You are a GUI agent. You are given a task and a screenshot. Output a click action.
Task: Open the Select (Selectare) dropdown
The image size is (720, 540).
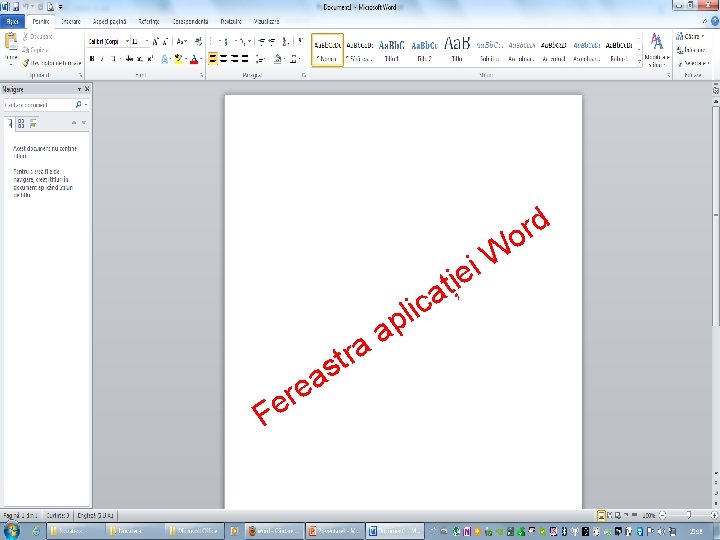693,63
